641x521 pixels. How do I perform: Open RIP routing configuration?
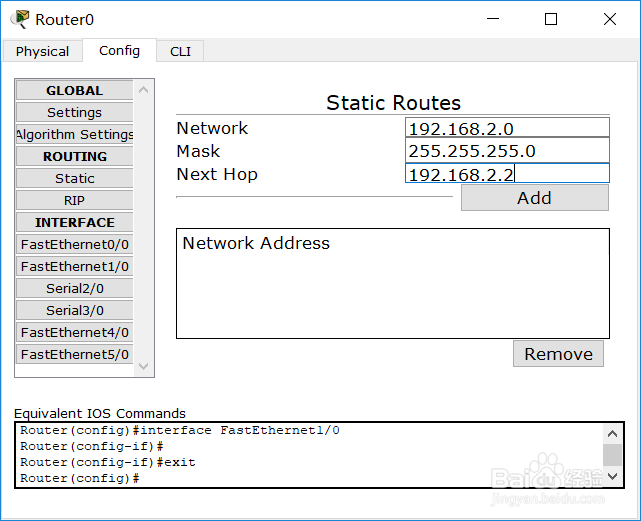(x=74, y=201)
